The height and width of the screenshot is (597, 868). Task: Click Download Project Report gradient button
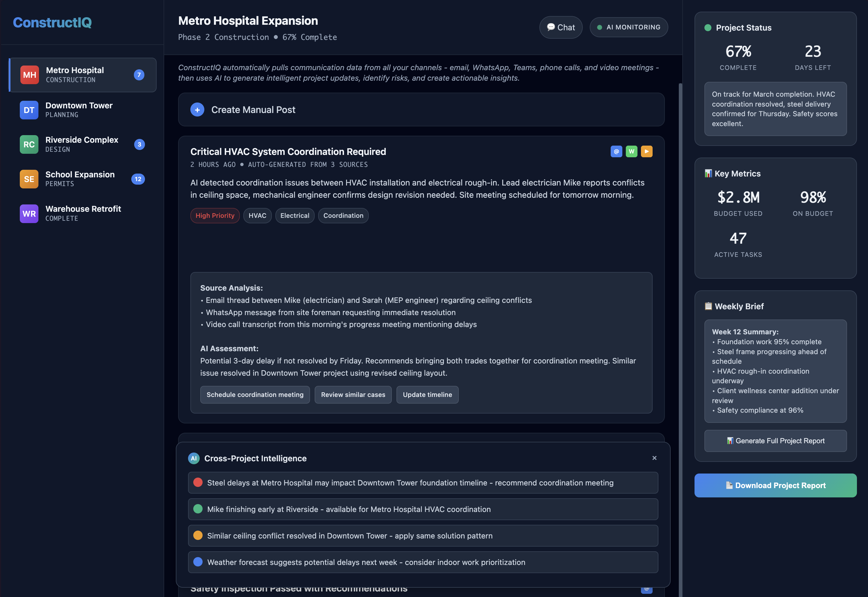[x=775, y=485]
